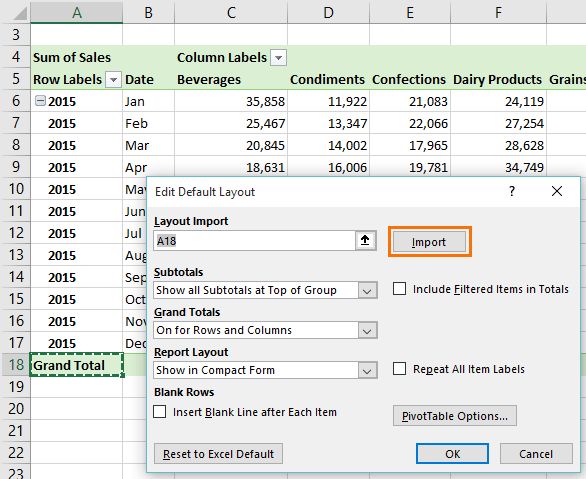Expand the Report Layout combo box
586x479 pixels.
[x=367, y=370]
